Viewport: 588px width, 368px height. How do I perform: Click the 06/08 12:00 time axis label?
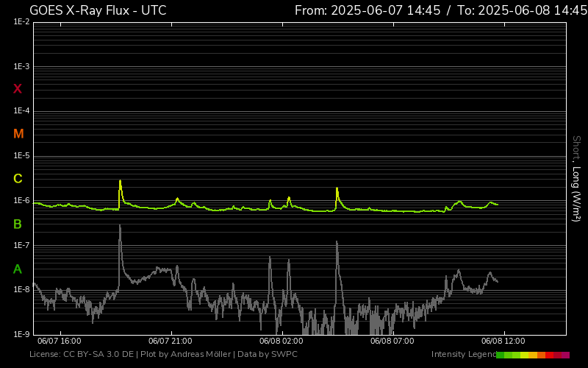click(x=503, y=342)
